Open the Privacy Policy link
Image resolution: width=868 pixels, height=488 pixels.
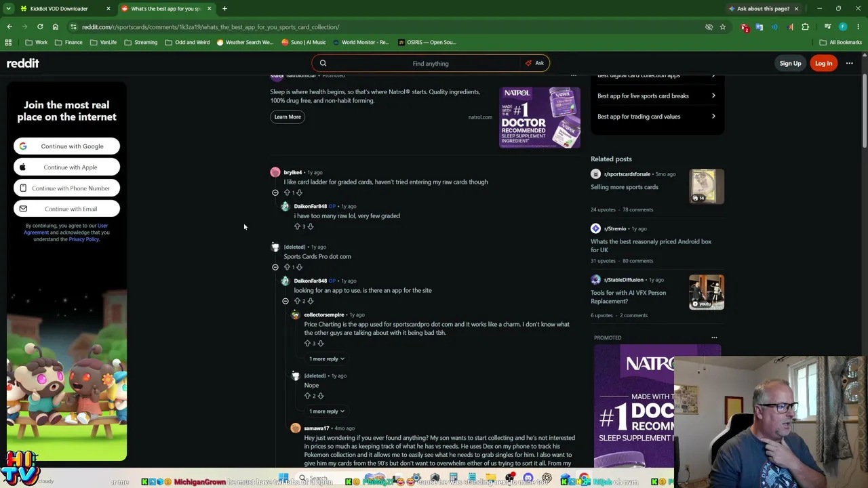click(84, 239)
